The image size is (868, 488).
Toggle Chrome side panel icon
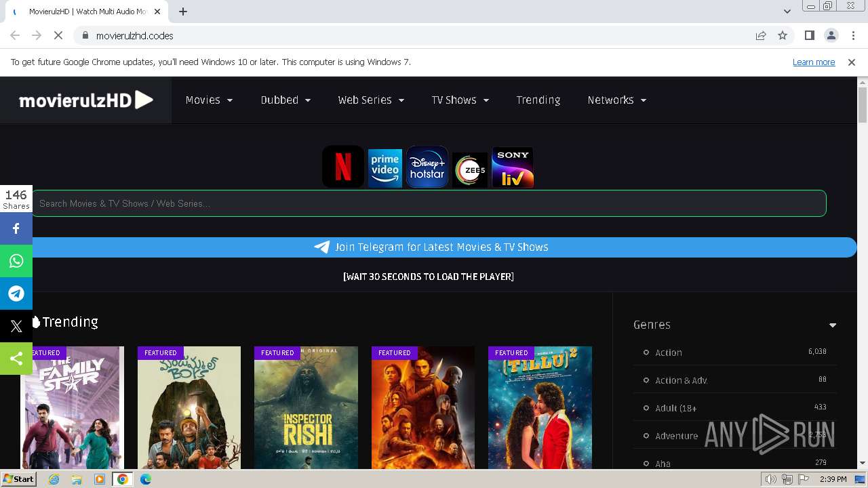click(809, 35)
